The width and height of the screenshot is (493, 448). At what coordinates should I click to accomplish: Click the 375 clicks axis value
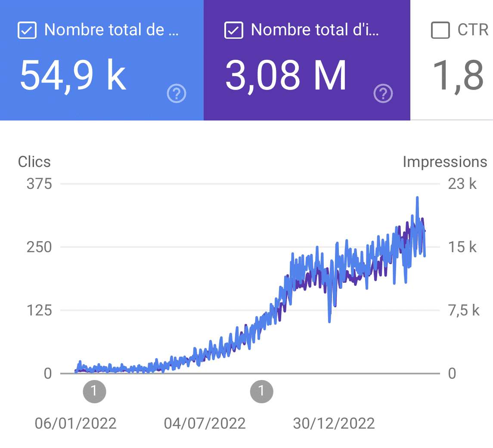39,184
